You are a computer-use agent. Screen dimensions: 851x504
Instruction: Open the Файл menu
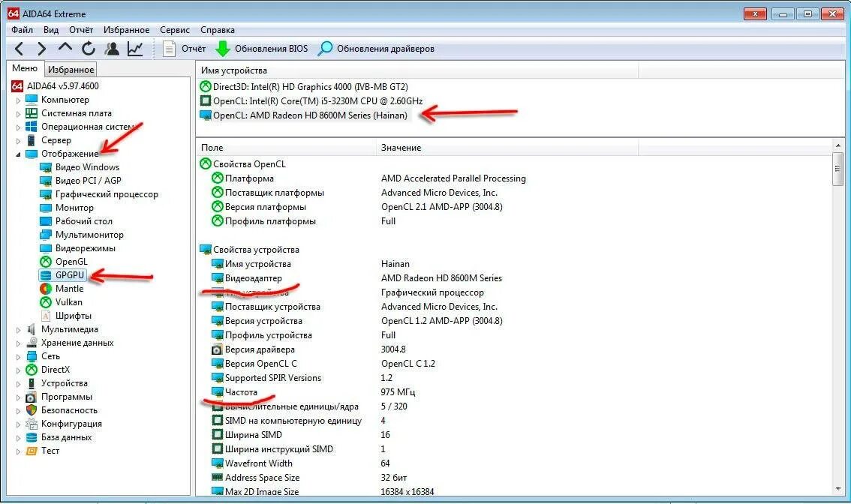[22, 30]
